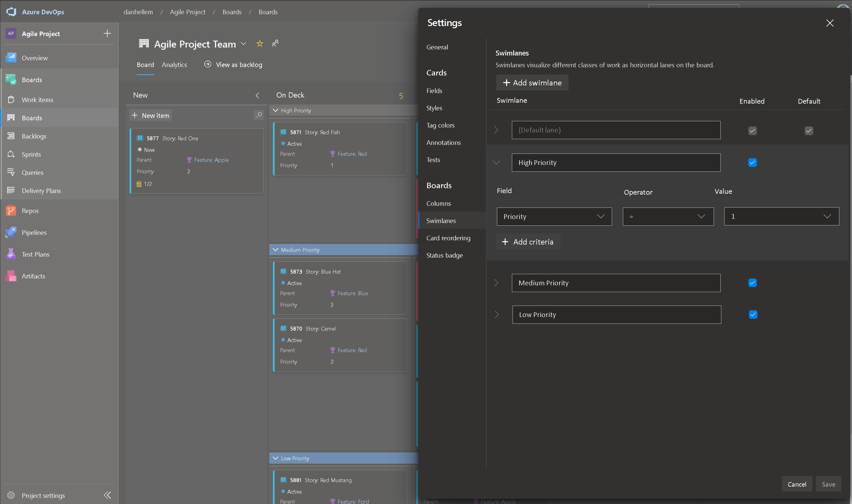Expand the Low Priority swimlane settings row
The width and height of the screenshot is (852, 504).
point(497,314)
